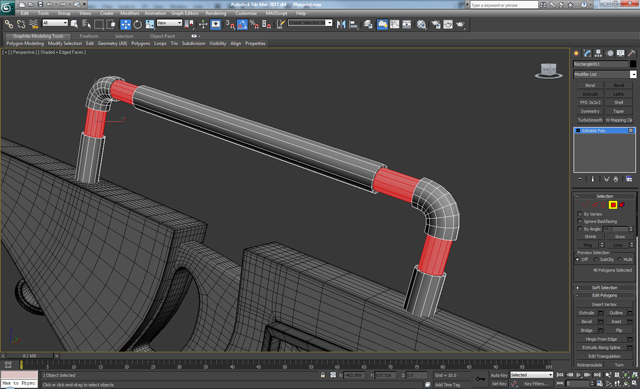Open the Rendering menu
This screenshot has height=389, width=640.
216,13
